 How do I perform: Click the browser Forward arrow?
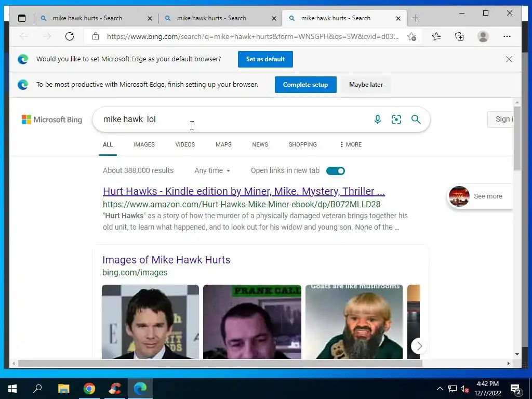47,36
